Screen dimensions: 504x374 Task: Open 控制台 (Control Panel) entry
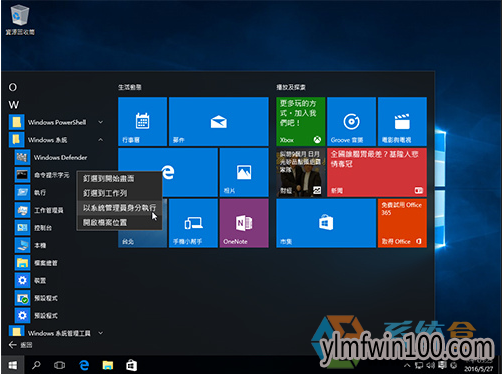tap(34, 228)
